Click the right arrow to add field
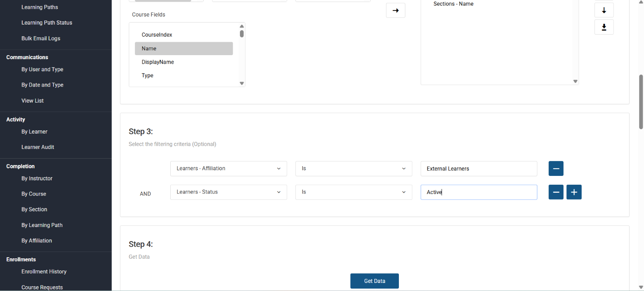 pyautogui.click(x=395, y=10)
